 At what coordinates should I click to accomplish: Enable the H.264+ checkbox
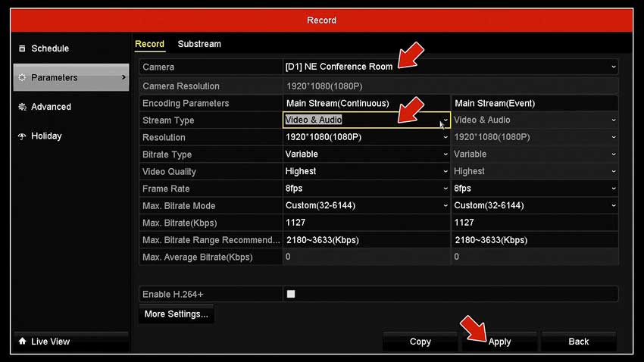(291, 294)
